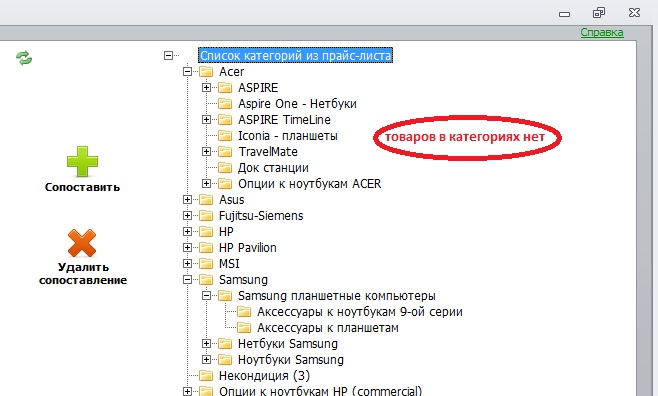Expand the HP branch
This screenshot has height=396, width=658.
tap(187, 232)
